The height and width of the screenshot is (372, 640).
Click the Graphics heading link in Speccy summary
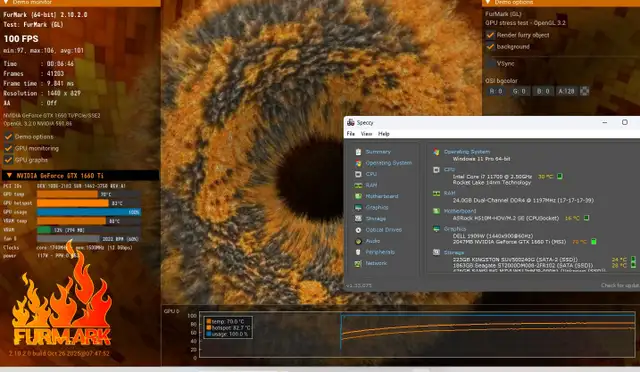(x=455, y=229)
